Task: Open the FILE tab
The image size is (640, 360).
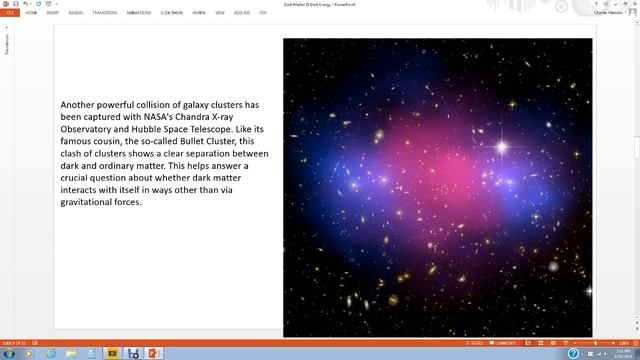Action: tap(10, 13)
